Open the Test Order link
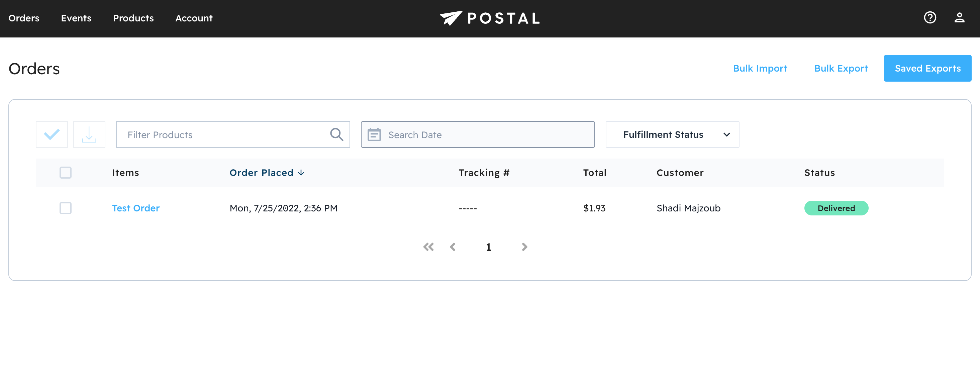This screenshot has height=380, width=980. coord(136,208)
